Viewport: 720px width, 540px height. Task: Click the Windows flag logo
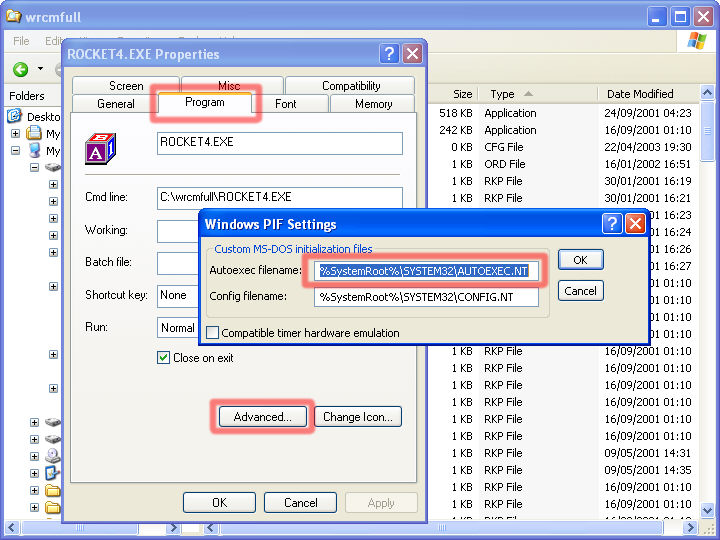697,41
